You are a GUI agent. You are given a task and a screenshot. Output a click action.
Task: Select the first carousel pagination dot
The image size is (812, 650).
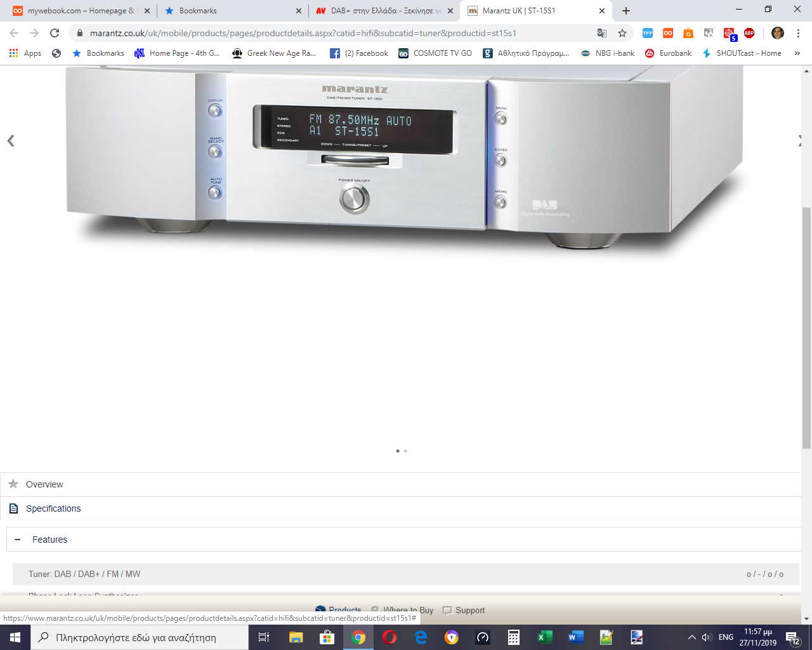click(398, 451)
